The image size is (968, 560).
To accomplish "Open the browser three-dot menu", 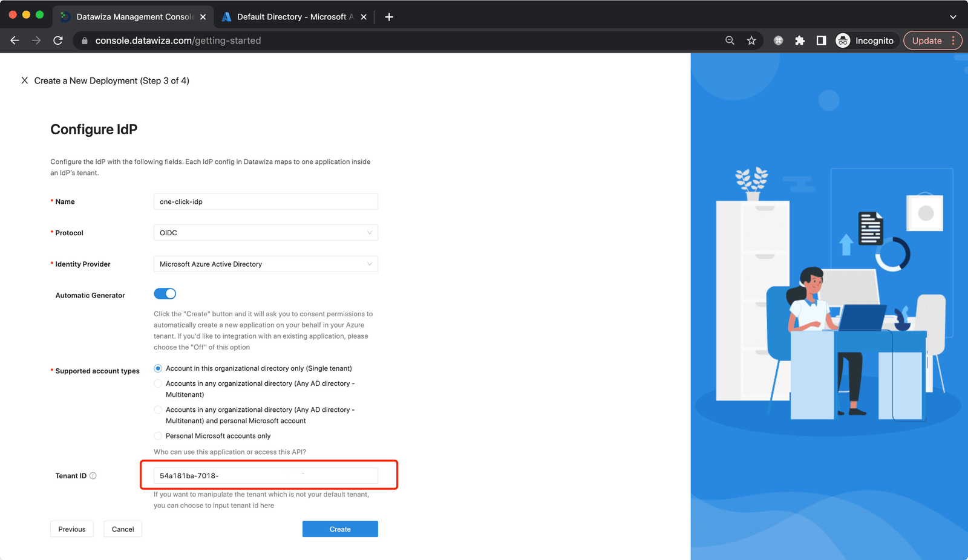I will [x=953, y=41].
